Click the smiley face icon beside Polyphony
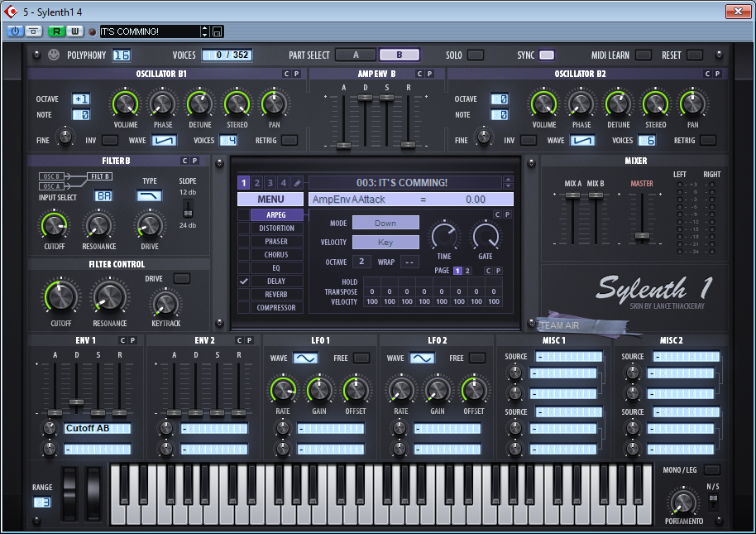 pos(55,55)
